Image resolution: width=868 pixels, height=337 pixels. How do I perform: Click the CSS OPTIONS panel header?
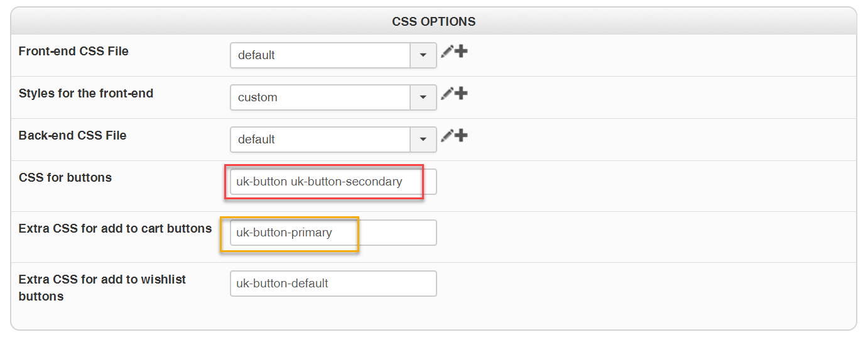(433, 21)
